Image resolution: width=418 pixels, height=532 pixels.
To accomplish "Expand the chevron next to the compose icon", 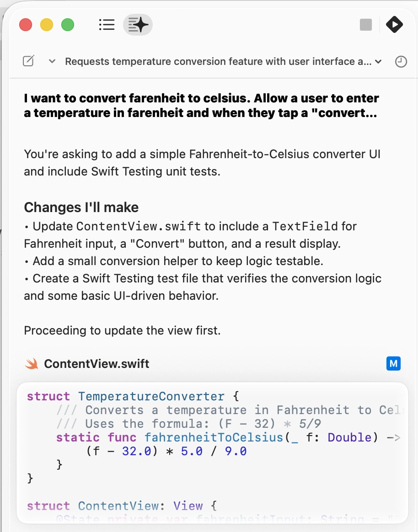I will 52,61.
